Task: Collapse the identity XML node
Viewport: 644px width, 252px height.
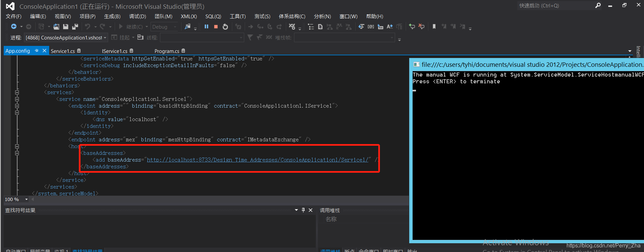Action: click(17, 113)
